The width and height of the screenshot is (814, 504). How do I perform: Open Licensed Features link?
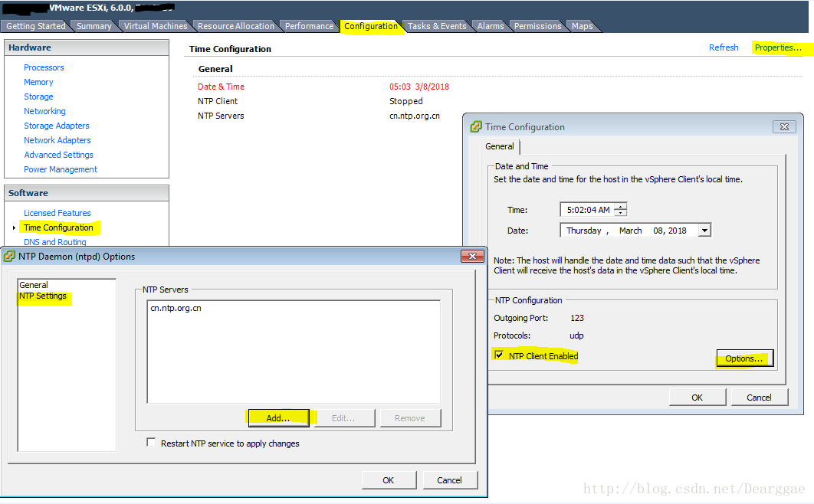pos(57,213)
